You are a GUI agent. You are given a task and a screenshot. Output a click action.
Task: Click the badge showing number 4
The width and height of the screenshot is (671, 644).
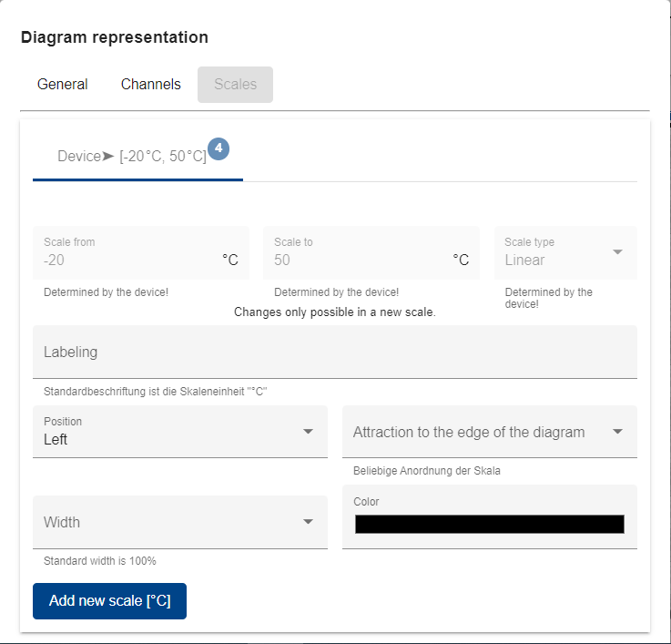point(219,148)
